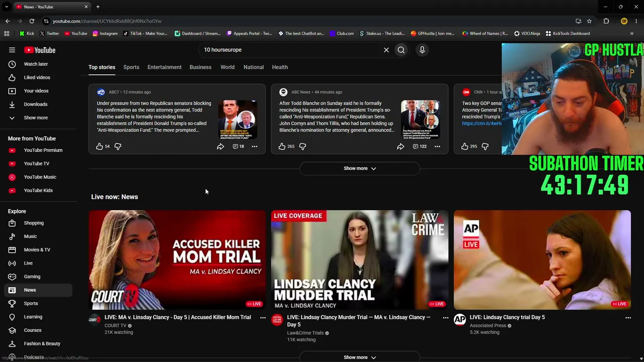
Task: Open more options for Associated Press video
Action: click(628, 318)
